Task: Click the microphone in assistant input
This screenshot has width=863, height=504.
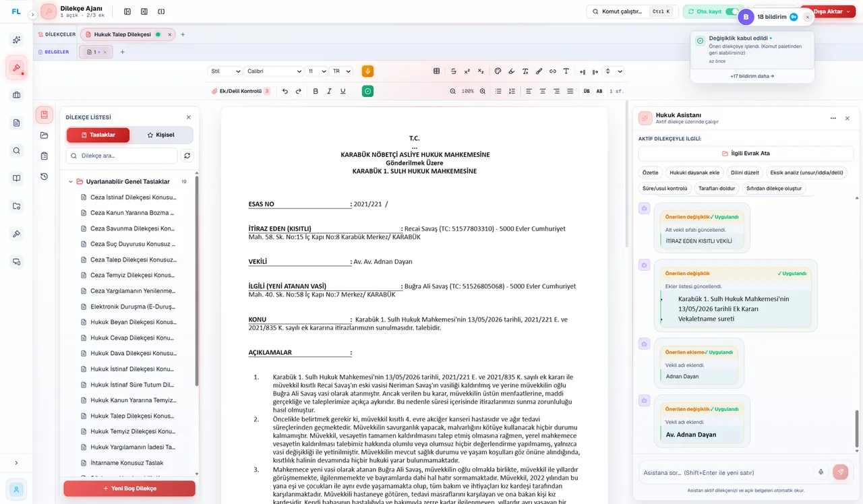Action: coord(821,472)
